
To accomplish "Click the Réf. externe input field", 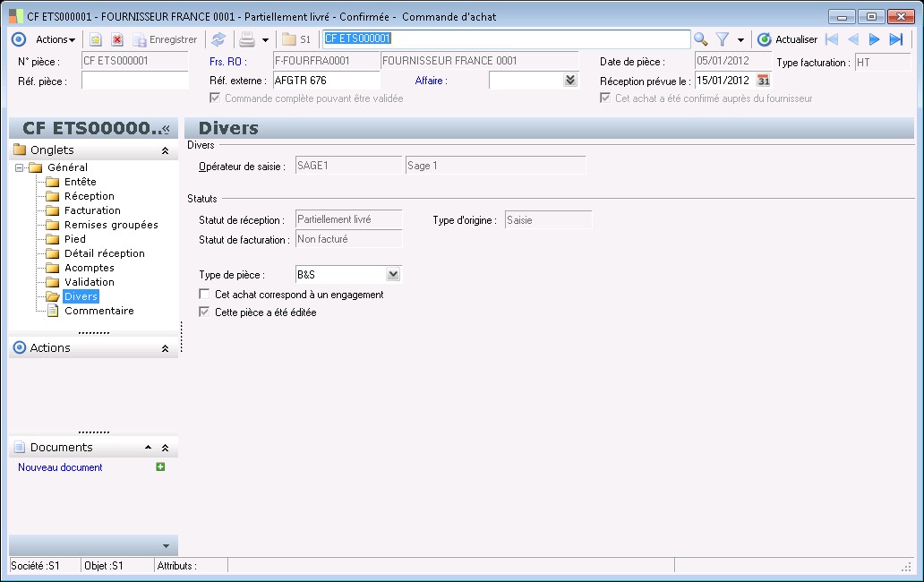I will (x=325, y=81).
